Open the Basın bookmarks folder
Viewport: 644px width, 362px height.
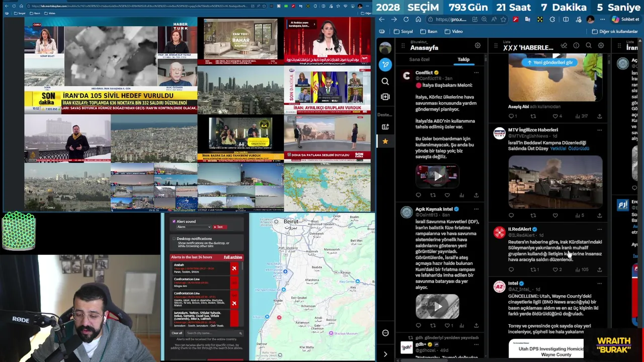coord(429,31)
